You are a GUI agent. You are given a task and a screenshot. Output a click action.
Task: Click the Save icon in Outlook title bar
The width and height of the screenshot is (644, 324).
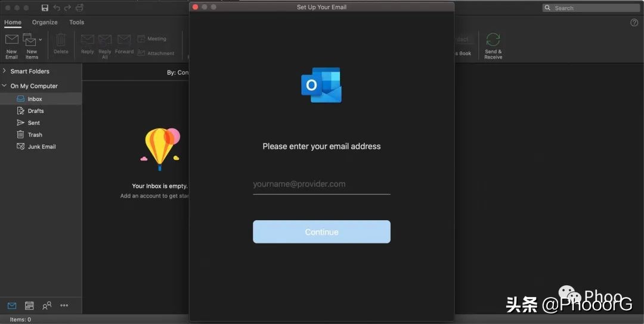pyautogui.click(x=45, y=8)
